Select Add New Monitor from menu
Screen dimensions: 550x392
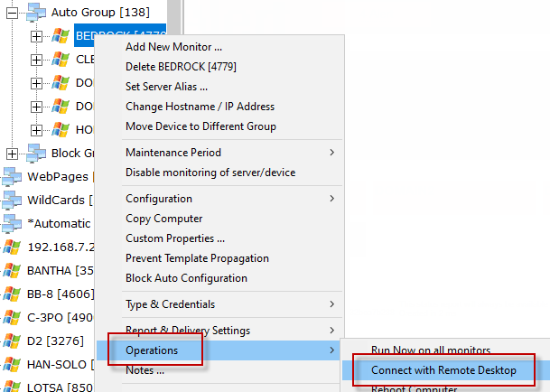(x=173, y=46)
